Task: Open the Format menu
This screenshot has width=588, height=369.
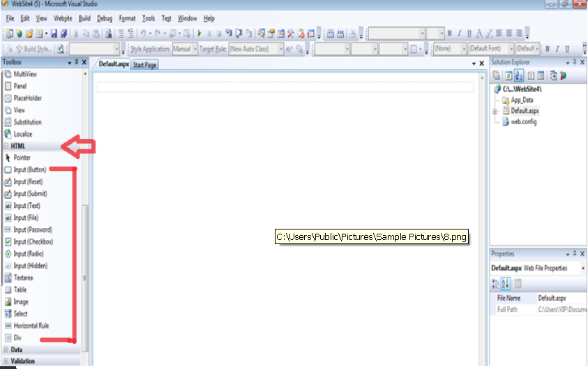Action: (127, 18)
